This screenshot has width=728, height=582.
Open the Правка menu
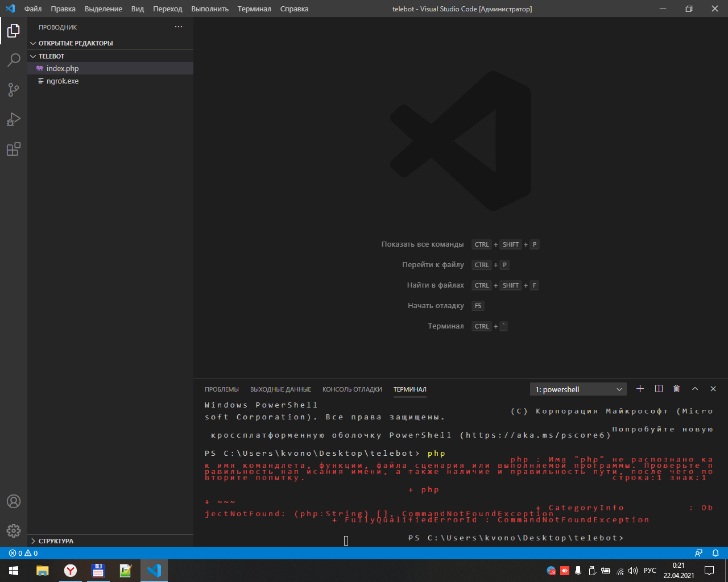click(x=63, y=9)
